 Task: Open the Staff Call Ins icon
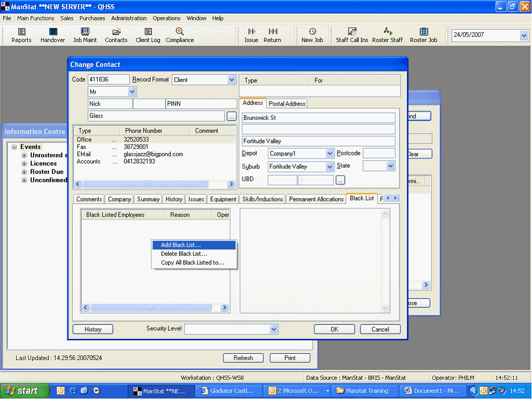[x=352, y=35]
